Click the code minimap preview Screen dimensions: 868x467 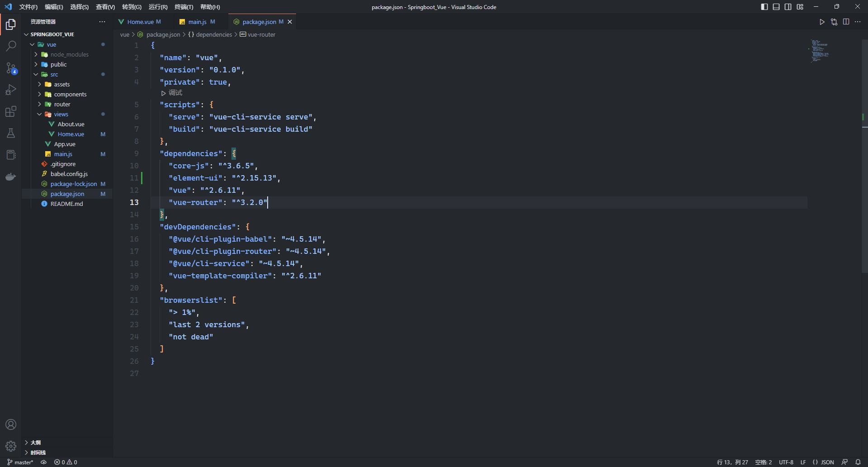click(820, 50)
